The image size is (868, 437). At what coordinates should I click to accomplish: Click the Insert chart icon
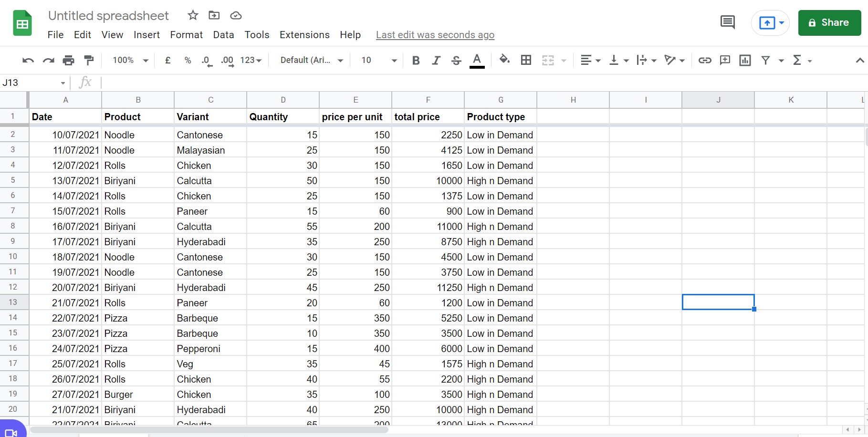click(745, 60)
